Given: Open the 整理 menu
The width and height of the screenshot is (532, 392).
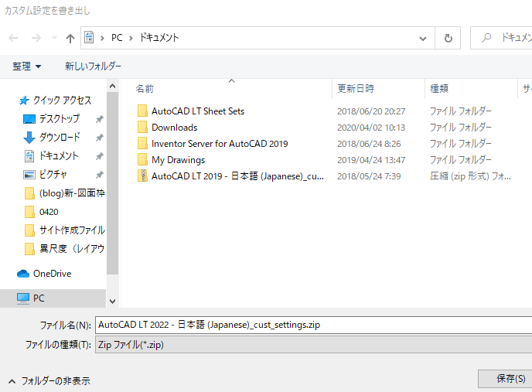Looking at the screenshot, I should [x=27, y=66].
